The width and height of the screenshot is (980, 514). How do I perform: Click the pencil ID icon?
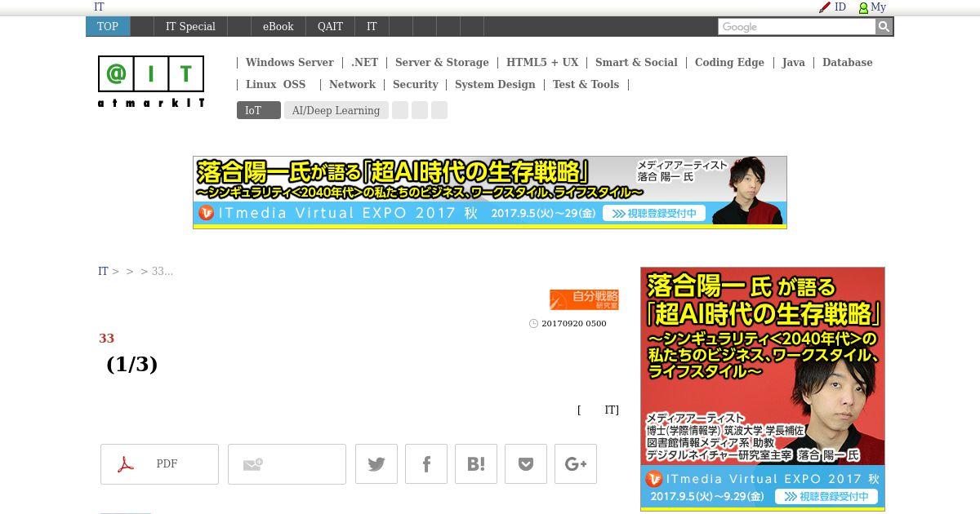tap(825, 7)
